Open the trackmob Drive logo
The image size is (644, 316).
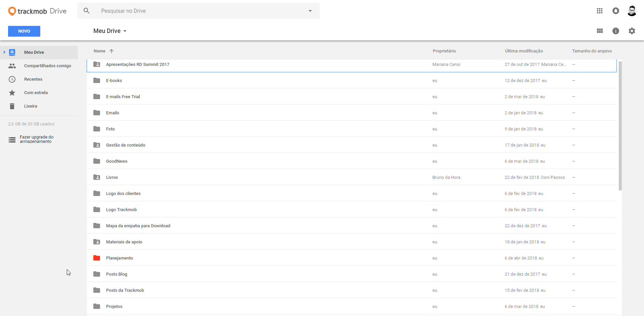(x=37, y=11)
